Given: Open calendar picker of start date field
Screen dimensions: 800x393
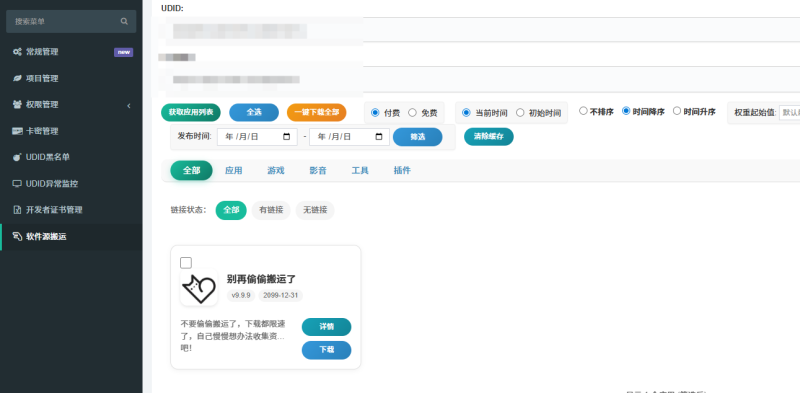Looking at the screenshot, I should coord(286,137).
